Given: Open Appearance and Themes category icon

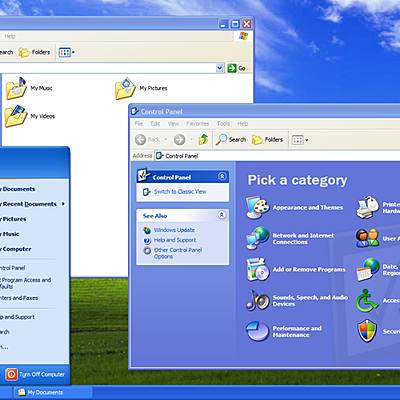Looking at the screenshot, I should (x=257, y=207).
